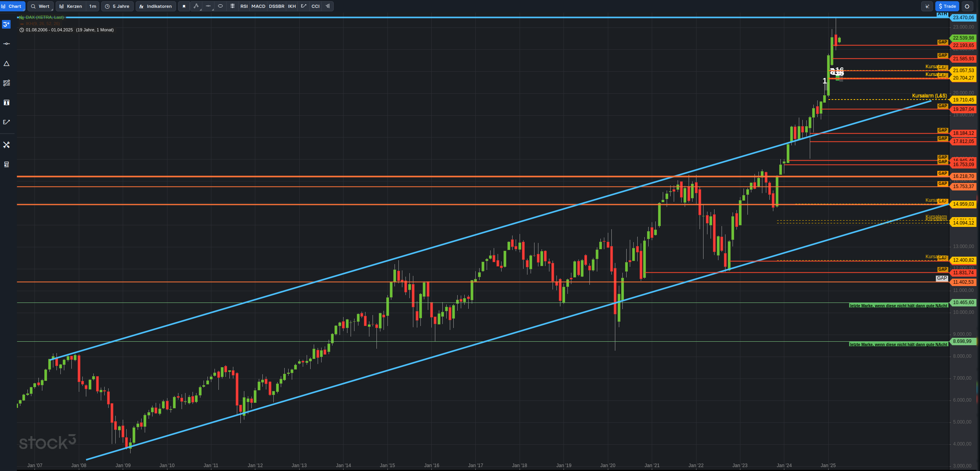Screen dimensions: 980x471
Task: Click the DAX (XETRA, Last) legend label
Action: coord(44,17)
